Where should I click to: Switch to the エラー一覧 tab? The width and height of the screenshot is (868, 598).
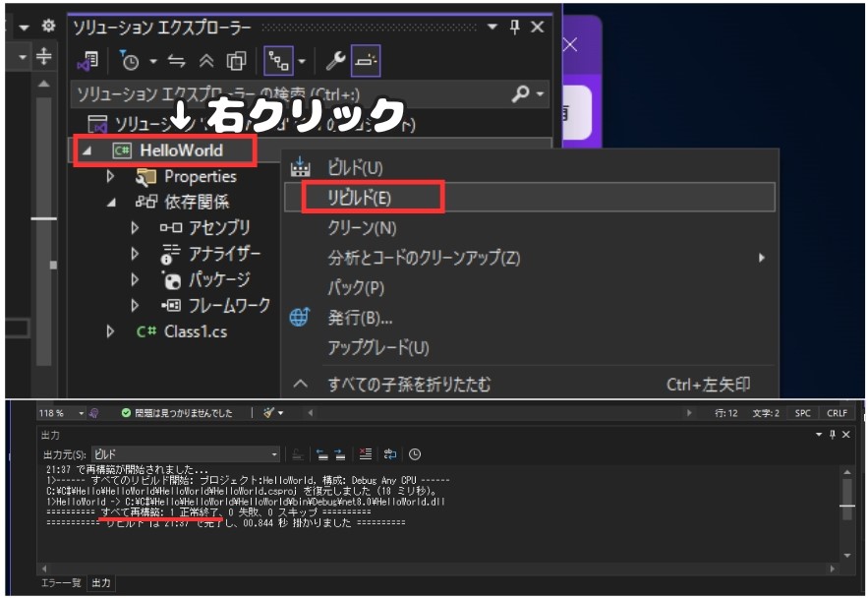tap(61, 582)
